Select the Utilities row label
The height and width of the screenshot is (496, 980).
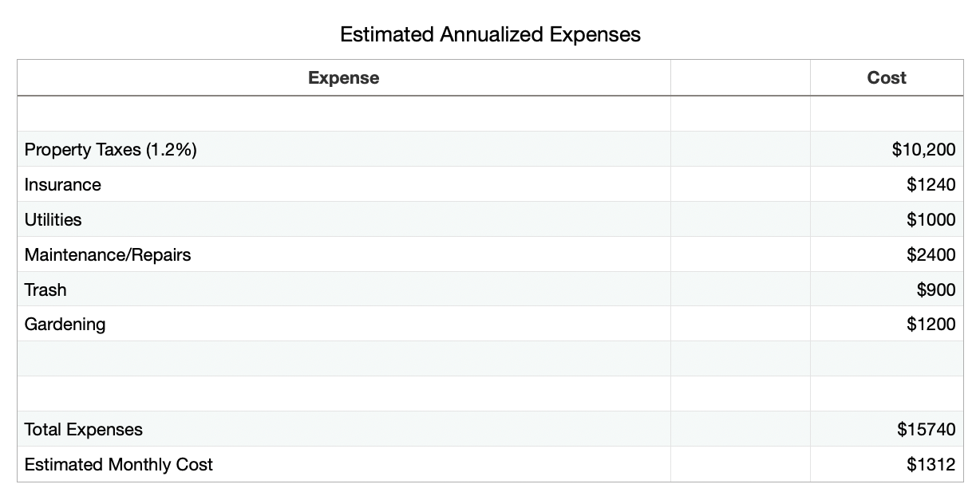tap(344, 219)
